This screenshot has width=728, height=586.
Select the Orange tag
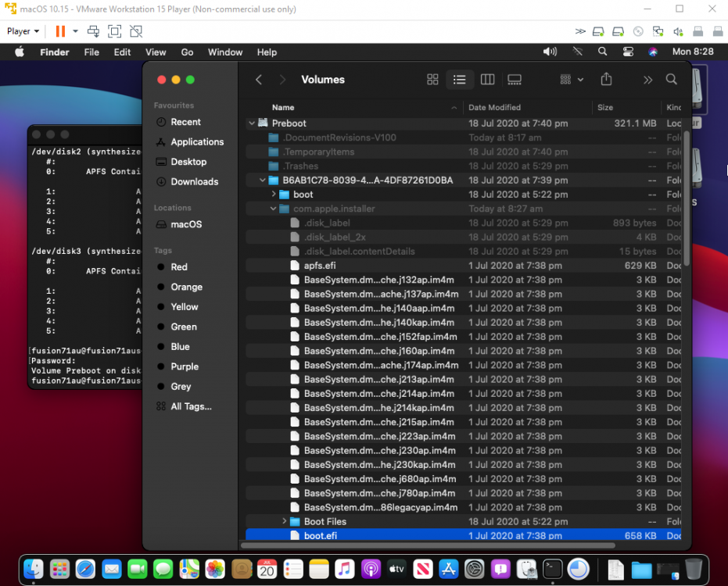click(x=186, y=288)
